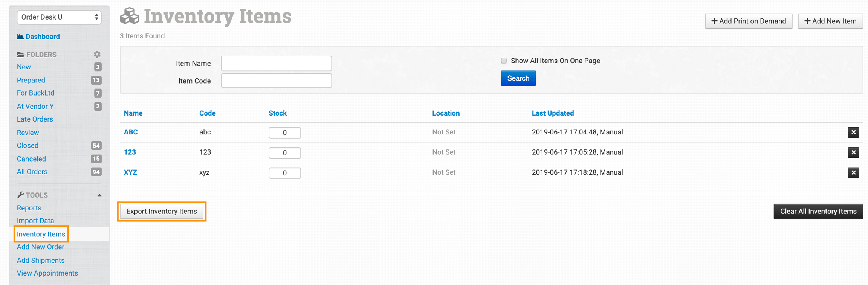
Task: Open the Order Desk U store dropdown
Action: [59, 17]
